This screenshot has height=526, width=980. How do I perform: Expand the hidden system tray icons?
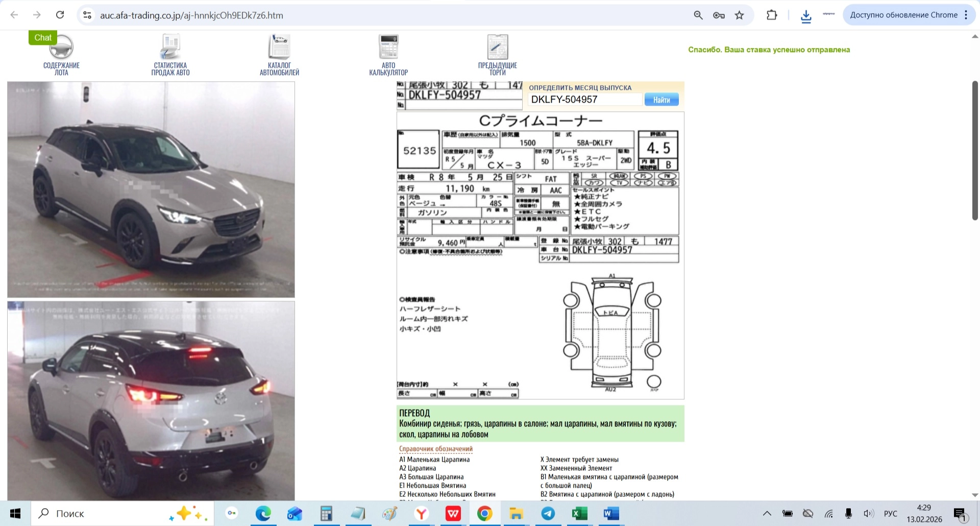pyautogui.click(x=767, y=514)
